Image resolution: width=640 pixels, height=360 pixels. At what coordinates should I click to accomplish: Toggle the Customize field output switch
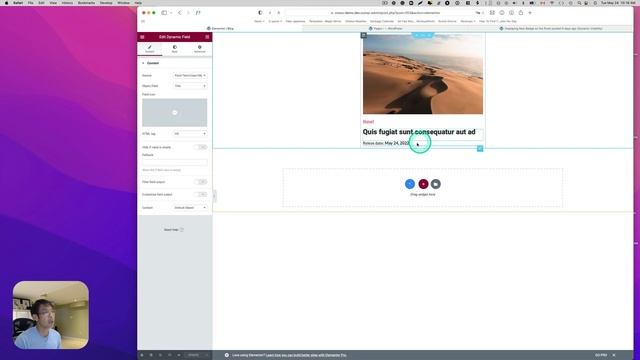(201, 194)
